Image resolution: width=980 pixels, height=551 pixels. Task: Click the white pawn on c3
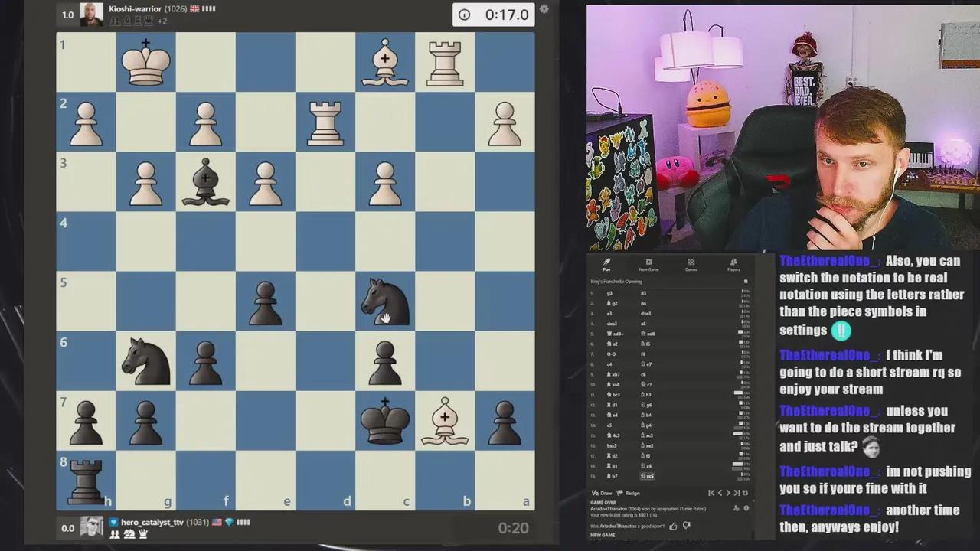385,181
